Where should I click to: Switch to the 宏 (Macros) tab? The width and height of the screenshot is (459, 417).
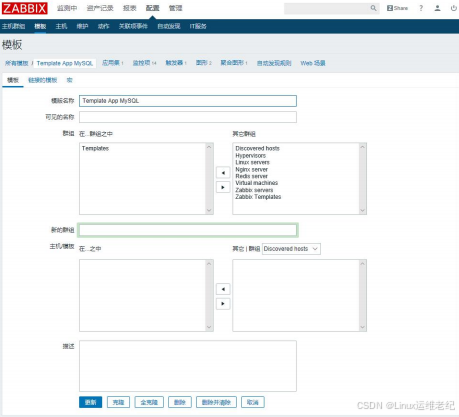point(69,80)
